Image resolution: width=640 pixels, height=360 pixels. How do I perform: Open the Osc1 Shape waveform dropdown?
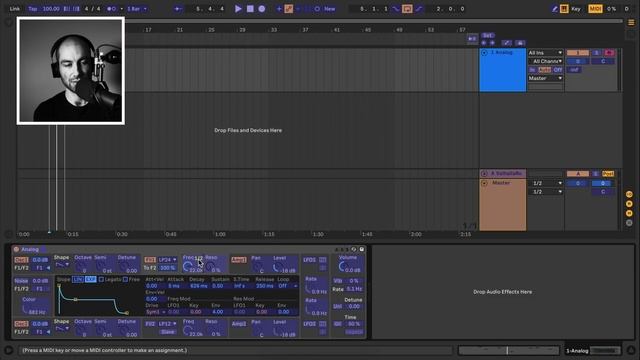62,265
